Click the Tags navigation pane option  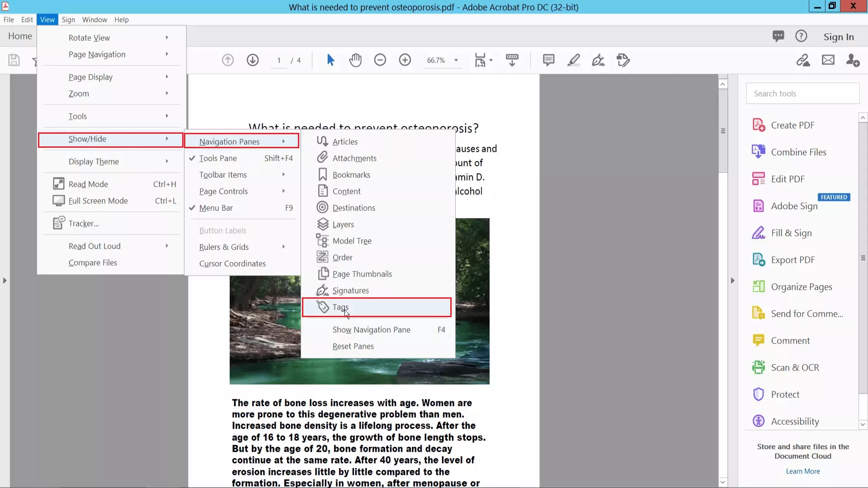[340, 306]
